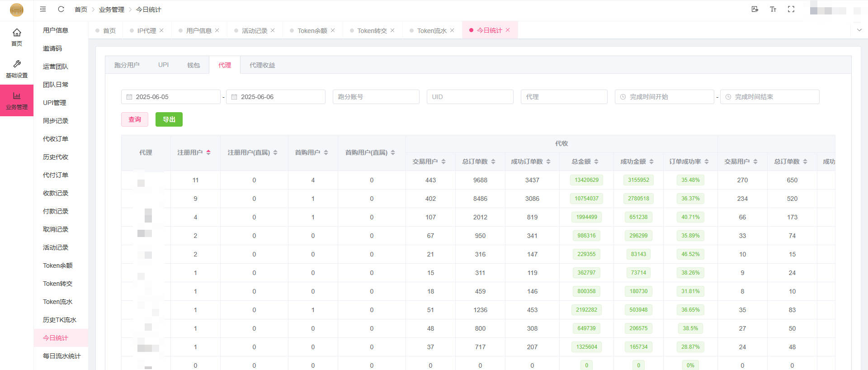Focus the UID input field
This screenshot has width=868, height=370.
coord(470,97)
